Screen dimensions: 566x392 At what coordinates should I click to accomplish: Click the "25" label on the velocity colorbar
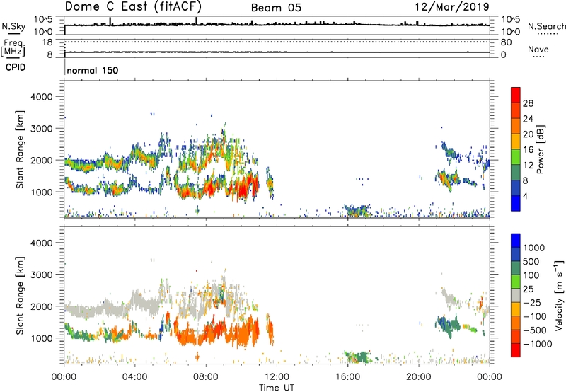coord(528,289)
